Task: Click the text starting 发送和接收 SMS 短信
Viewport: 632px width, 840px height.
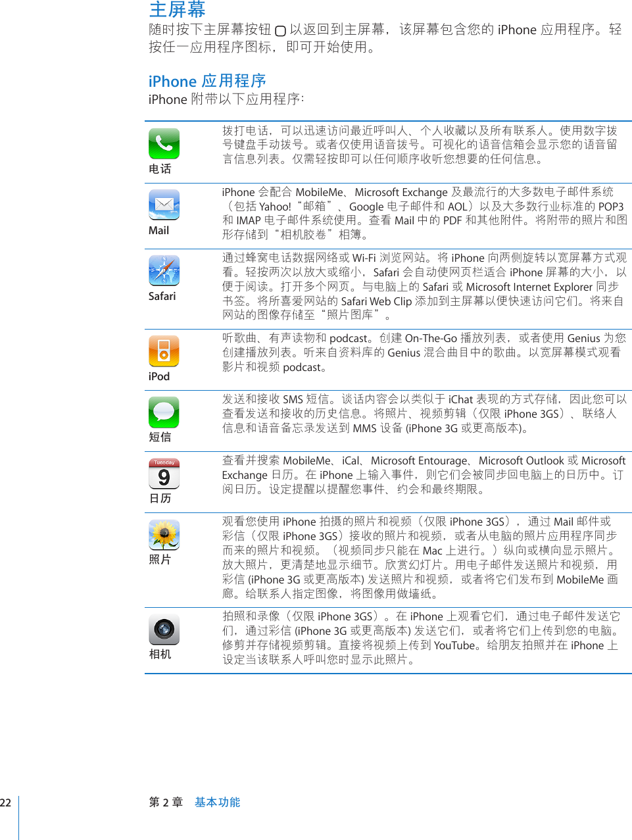Action: 424,414
